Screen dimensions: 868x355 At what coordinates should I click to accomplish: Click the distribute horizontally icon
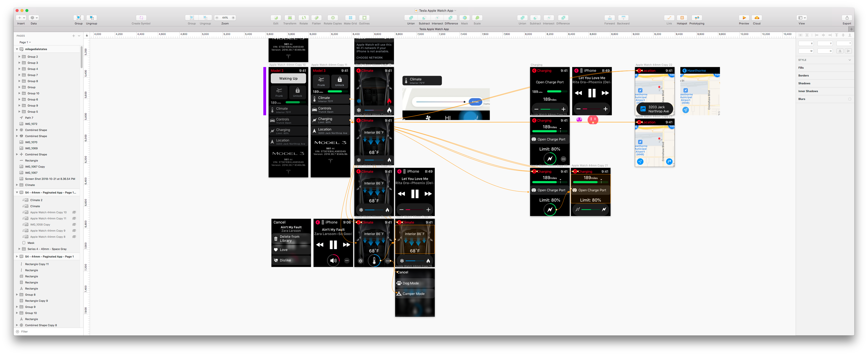[800, 35]
